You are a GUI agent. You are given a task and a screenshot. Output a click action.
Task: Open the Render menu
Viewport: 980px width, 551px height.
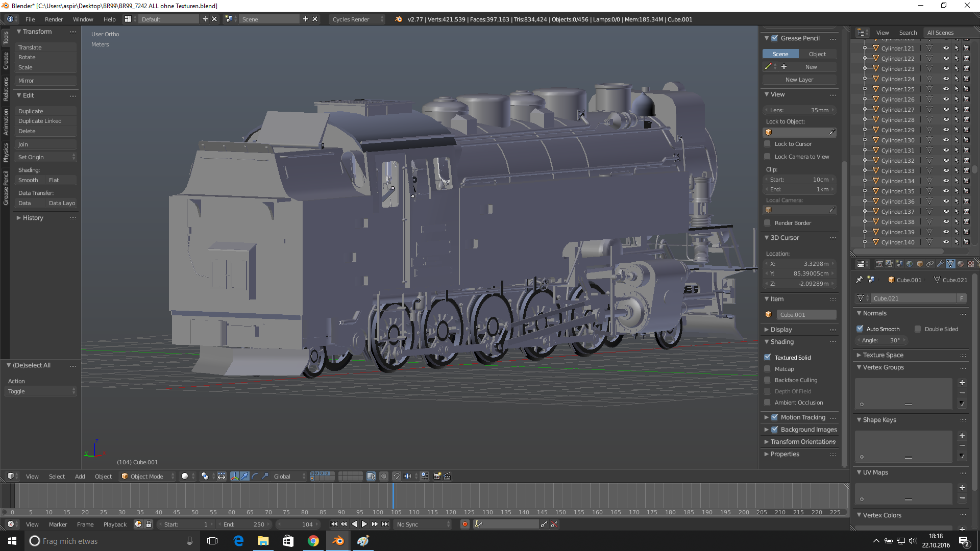pyautogui.click(x=54, y=19)
